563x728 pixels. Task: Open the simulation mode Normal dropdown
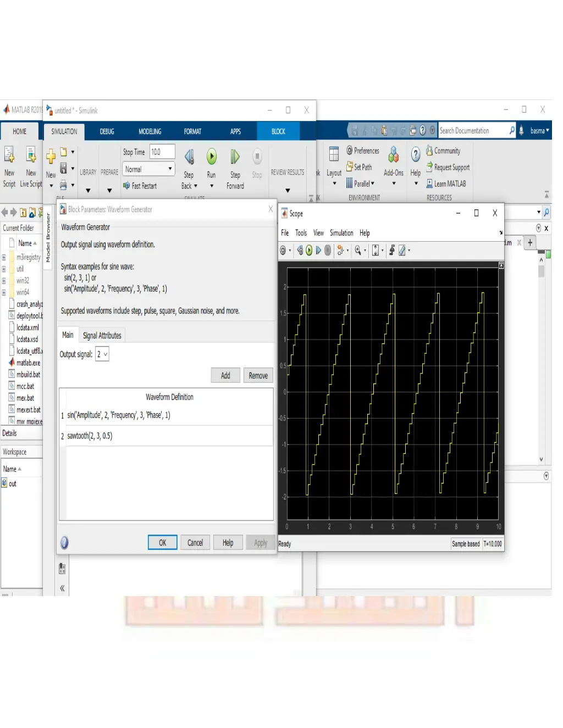tap(148, 169)
